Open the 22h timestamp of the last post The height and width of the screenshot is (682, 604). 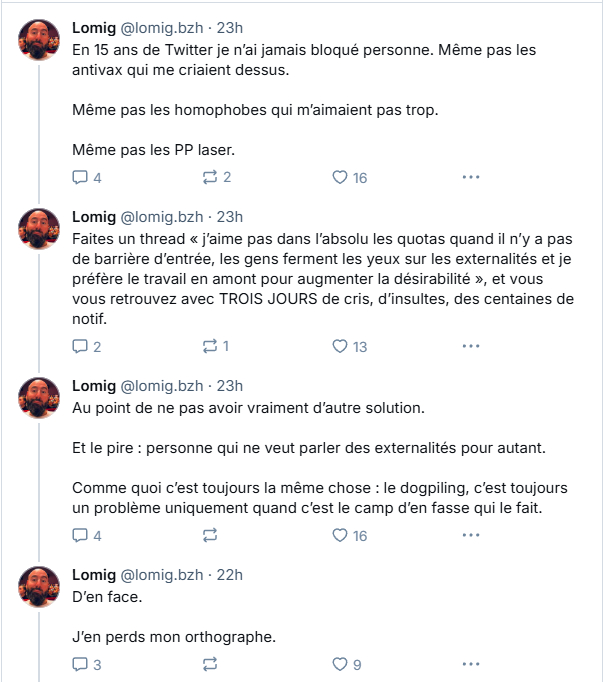click(x=230, y=575)
